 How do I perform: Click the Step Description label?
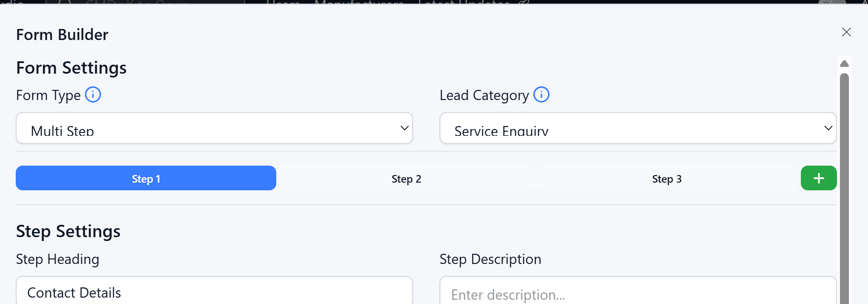[490, 259]
